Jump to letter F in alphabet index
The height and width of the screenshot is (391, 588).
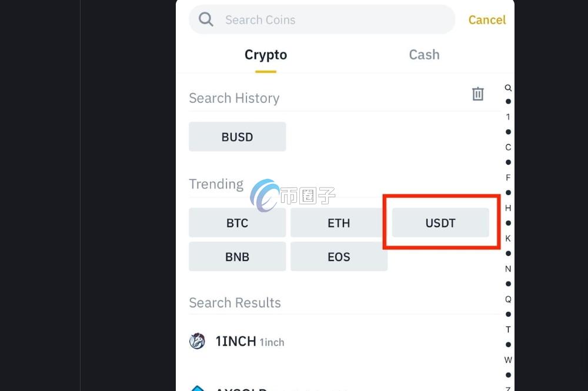click(508, 178)
